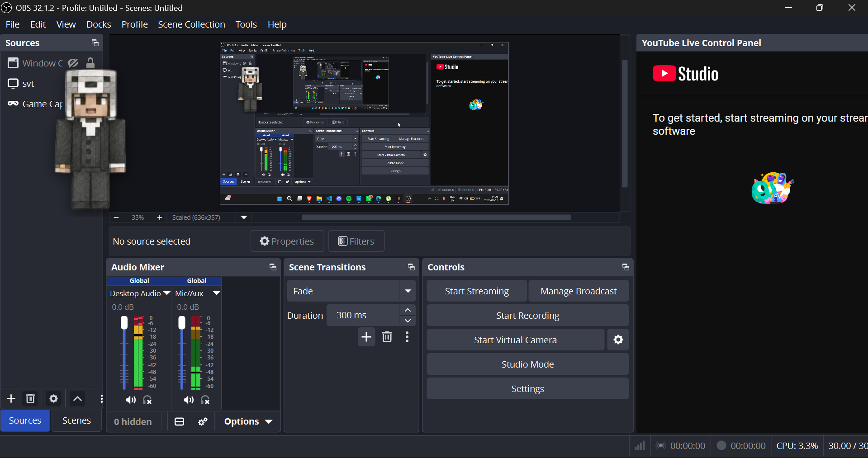Toggle audio mixer layout icon
The height and width of the screenshot is (458, 868).
[x=180, y=422]
